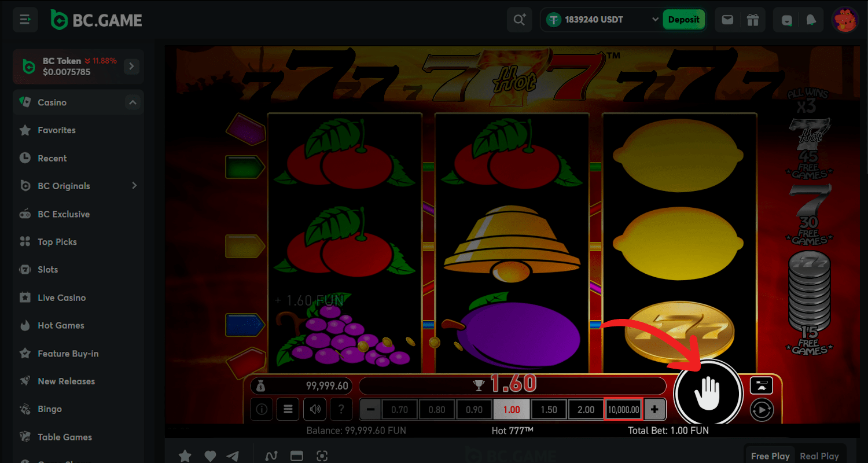Select the 0.90 bet value
Viewport: 868px width, 463px height.
[x=474, y=410]
